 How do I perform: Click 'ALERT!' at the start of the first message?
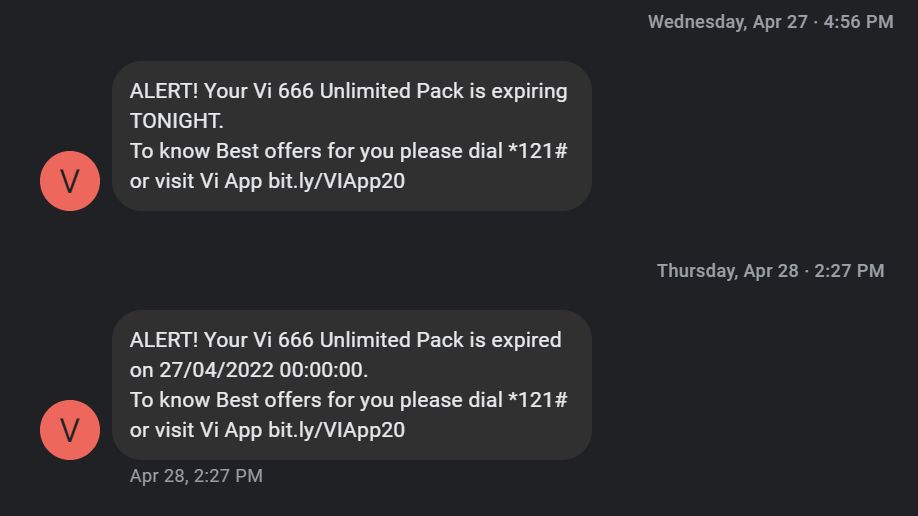click(x=164, y=91)
